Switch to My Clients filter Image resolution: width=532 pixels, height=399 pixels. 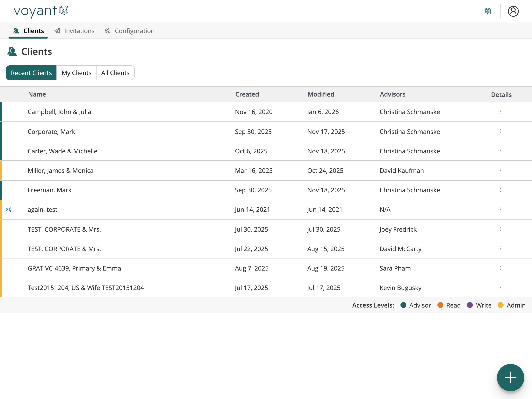(76, 73)
